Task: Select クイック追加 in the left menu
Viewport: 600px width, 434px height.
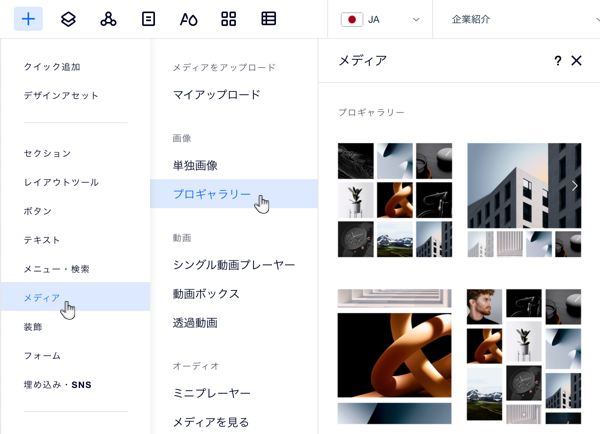Action: [x=52, y=67]
